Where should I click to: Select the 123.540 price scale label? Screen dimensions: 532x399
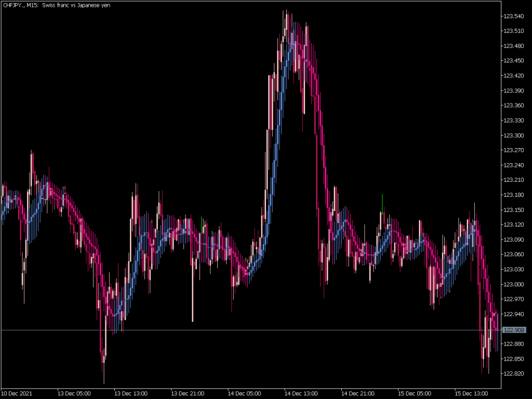tap(515, 16)
